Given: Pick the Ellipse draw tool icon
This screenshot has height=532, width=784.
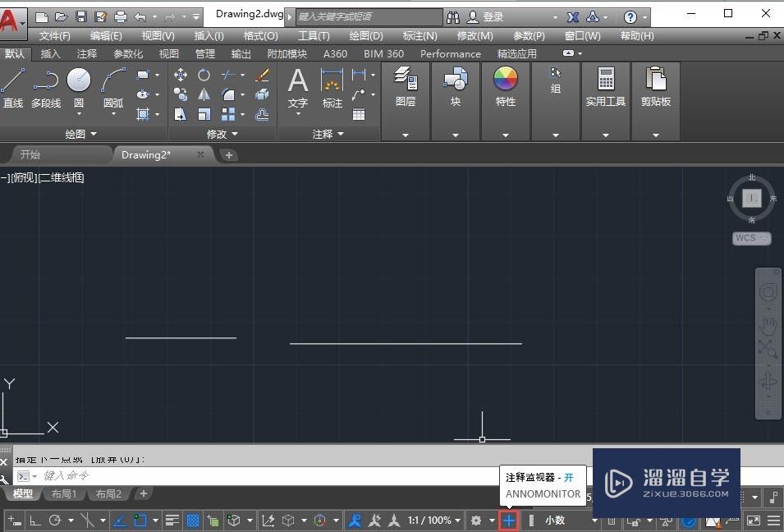Looking at the screenshot, I should tap(143, 94).
